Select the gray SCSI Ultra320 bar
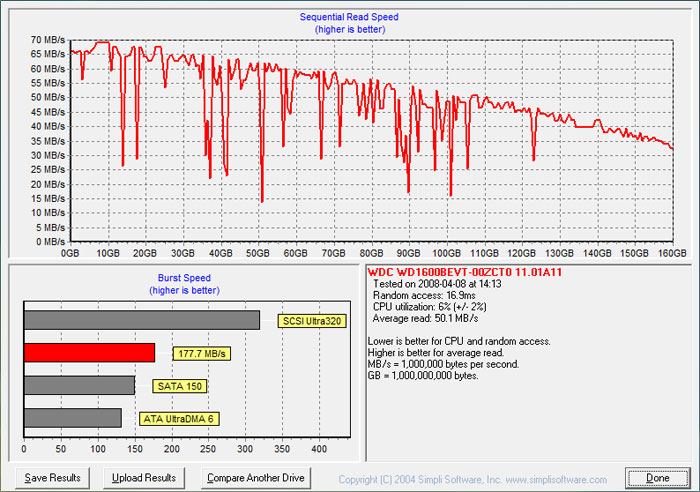Image resolution: width=700 pixels, height=492 pixels. pyautogui.click(x=142, y=320)
